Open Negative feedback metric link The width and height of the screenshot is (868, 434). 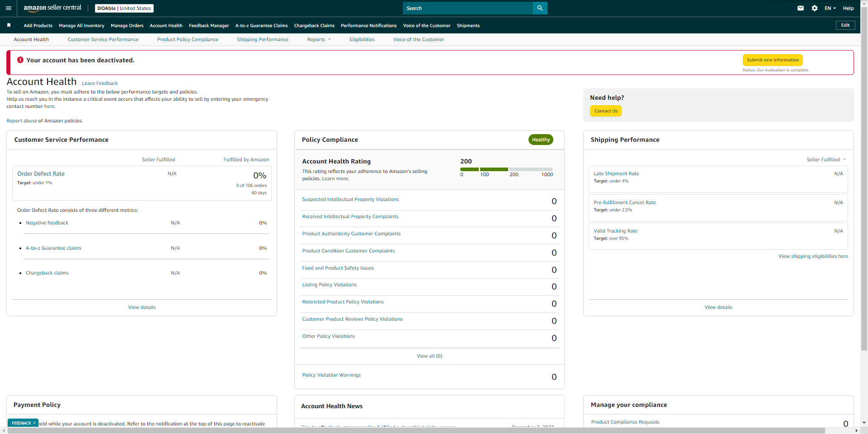pyautogui.click(x=47, y=223)
